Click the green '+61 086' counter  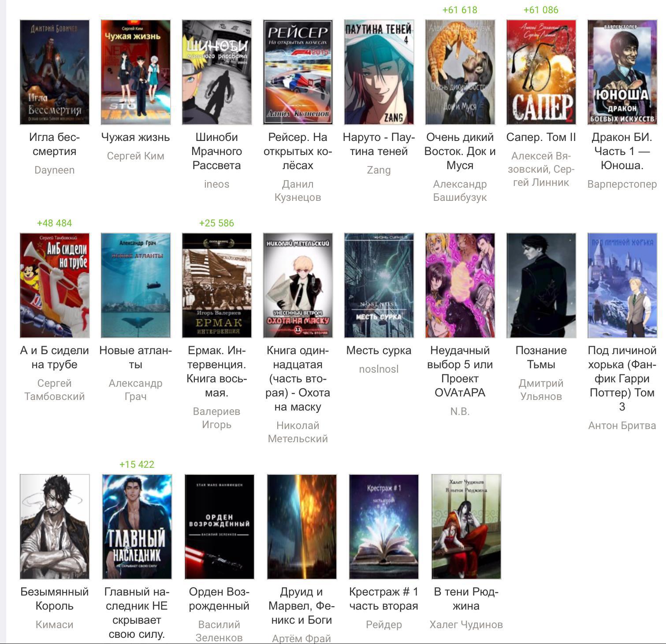(x=541, y=10)
